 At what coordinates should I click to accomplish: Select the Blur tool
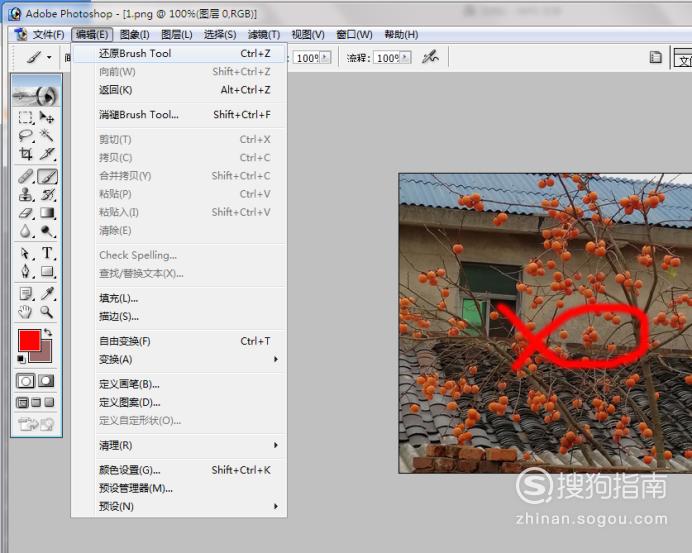coord(26,231)
